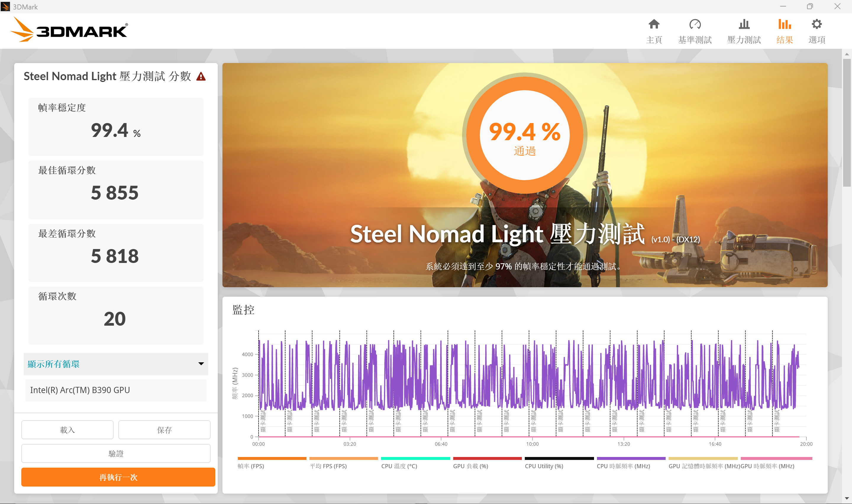The height and width of the screenshot is (504, 852).
Task: Click the purple CPU 時脈頻率 legend swatch
Action: (631, 458)
